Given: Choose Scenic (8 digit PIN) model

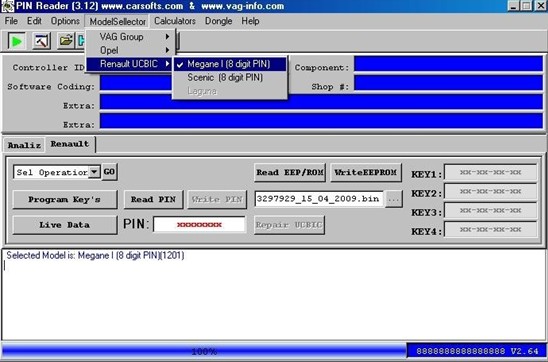Looking at the screenshot, I should click(230, 77).
